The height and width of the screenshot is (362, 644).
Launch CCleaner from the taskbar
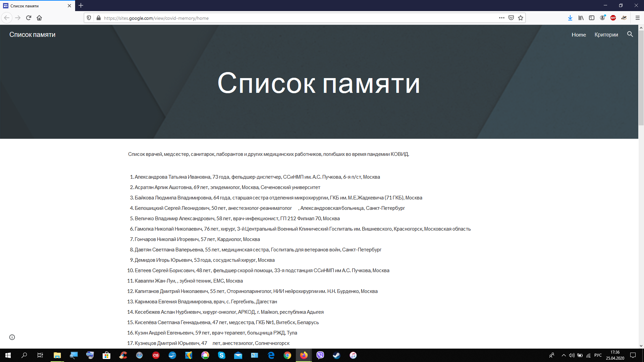pyautogui.click(x=123, y=355)
